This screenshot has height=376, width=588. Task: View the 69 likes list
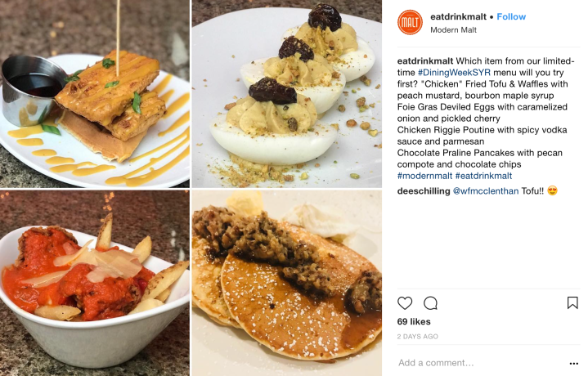tap(414, 321)
